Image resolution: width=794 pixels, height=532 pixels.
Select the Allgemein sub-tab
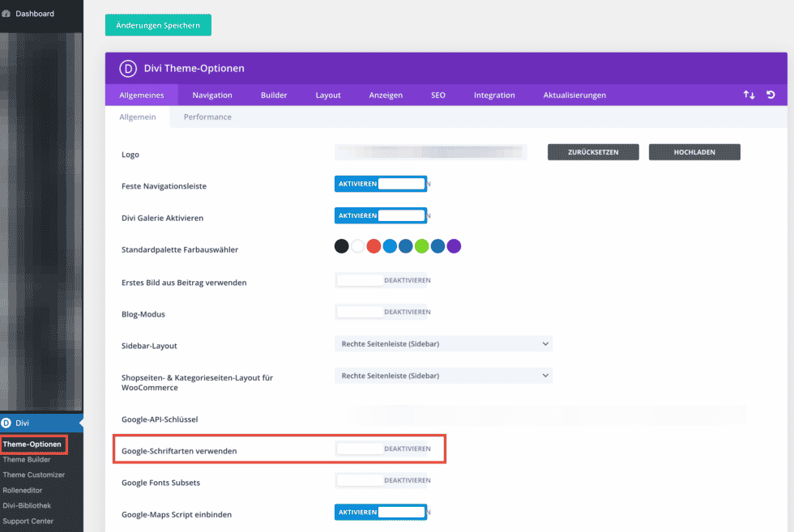tap(138, 117)
